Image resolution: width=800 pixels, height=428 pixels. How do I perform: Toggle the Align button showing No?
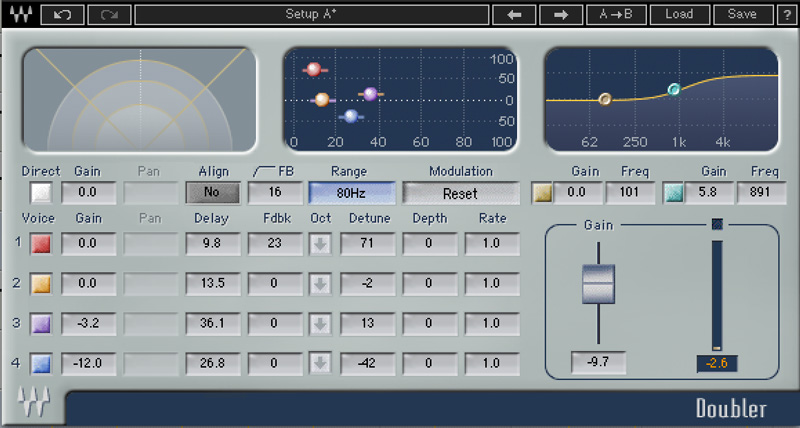point(212,193)
